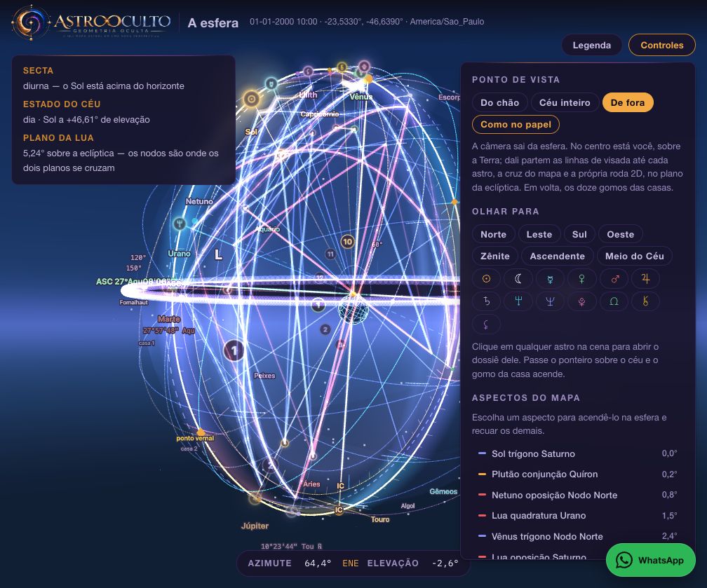Choose the Lilith glyph button
Viewport: 707px width, 588px height.
(486, 324)
